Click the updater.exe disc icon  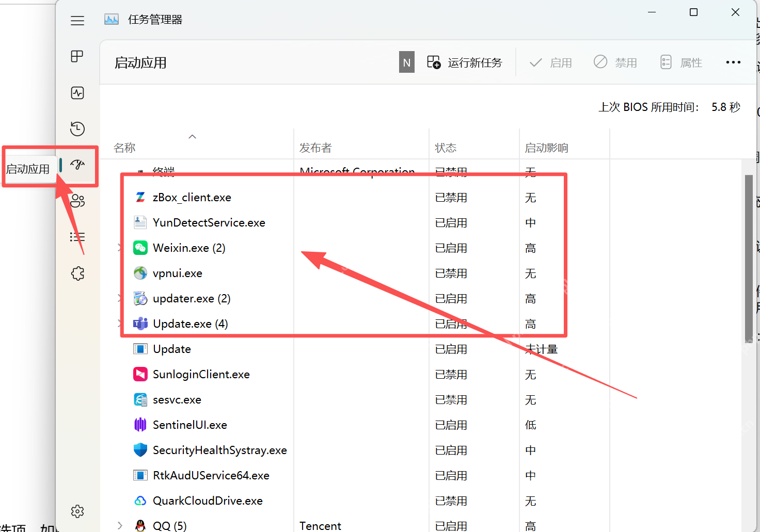pyautogui.click(x=140, y=298)
